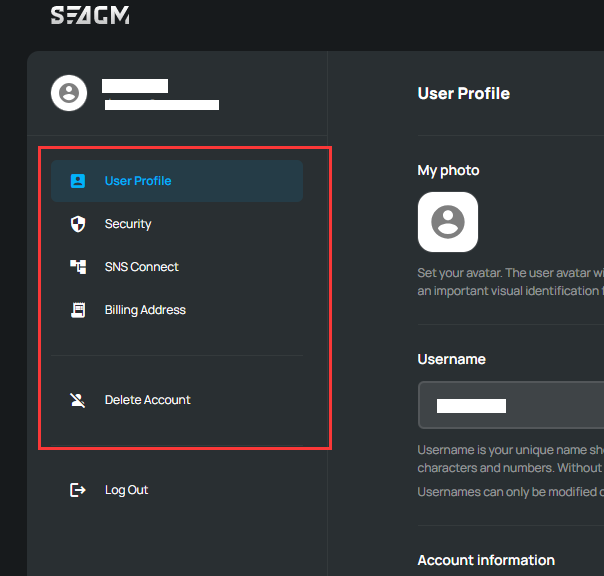Click the Billing Address document icon

click(78, 310)
